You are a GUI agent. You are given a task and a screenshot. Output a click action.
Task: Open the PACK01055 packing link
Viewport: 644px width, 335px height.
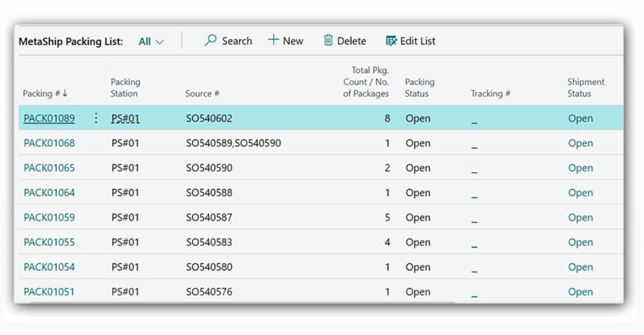coord(49,242)
